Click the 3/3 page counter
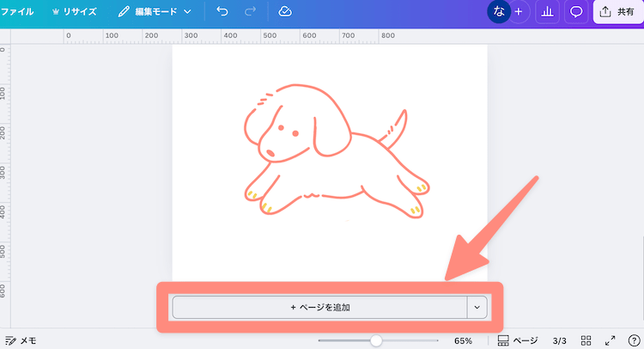This screenshot has width=644, height=349. tap(559, 340)
